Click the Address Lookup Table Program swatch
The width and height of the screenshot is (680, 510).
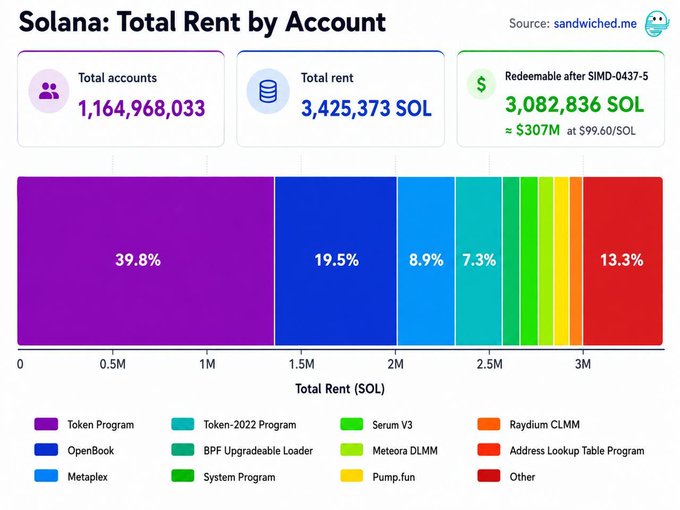pos(489,450)
